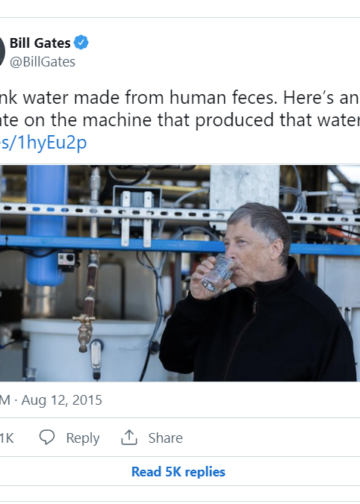Screen dimensions: 360x504
Task: Click tweet text mentioning human feces
Action: [180, 98]
